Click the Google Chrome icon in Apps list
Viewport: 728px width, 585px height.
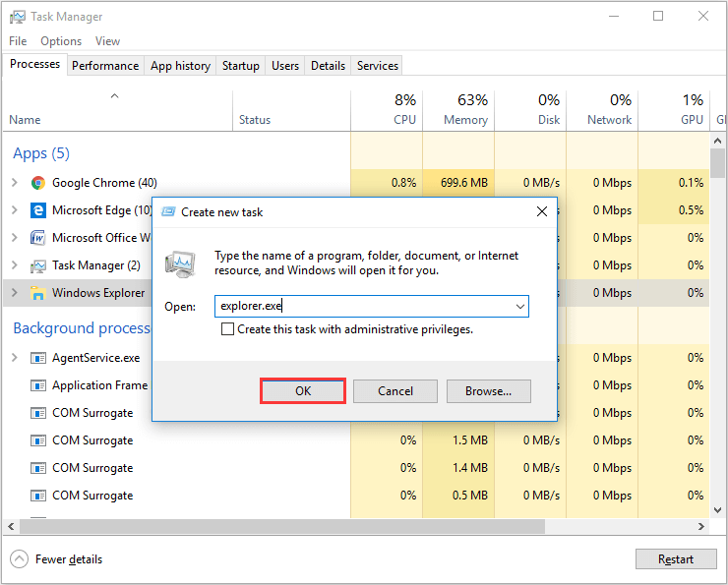[38, 183]
